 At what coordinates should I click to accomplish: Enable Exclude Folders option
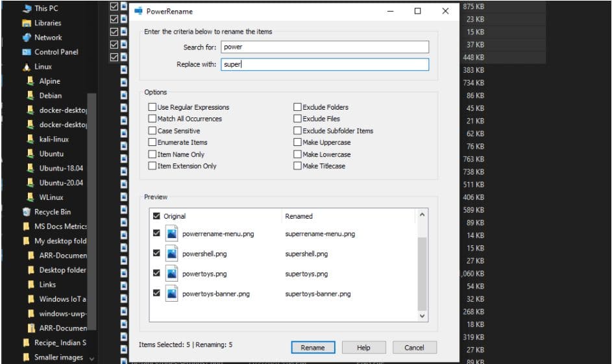click(x=297, y=107)
